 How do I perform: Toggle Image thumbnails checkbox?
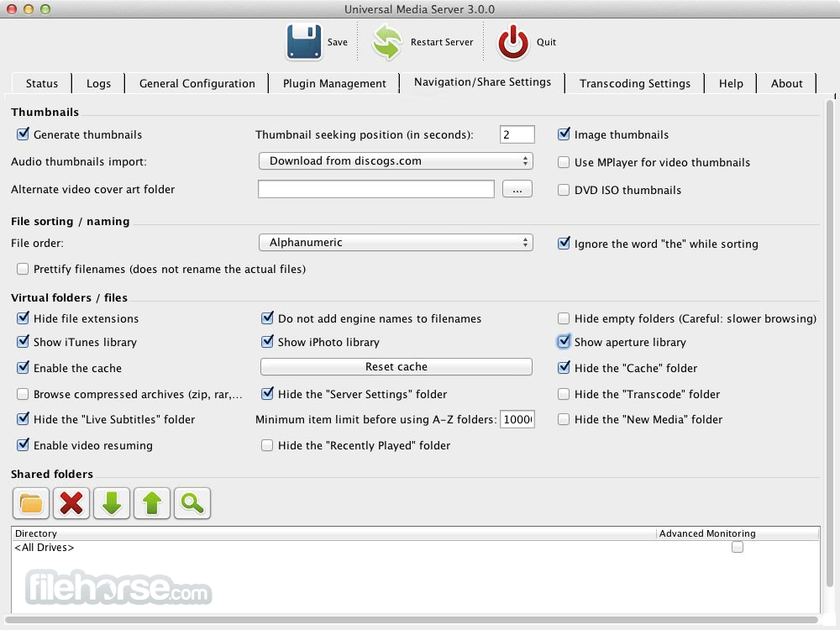tap(564, 134)
